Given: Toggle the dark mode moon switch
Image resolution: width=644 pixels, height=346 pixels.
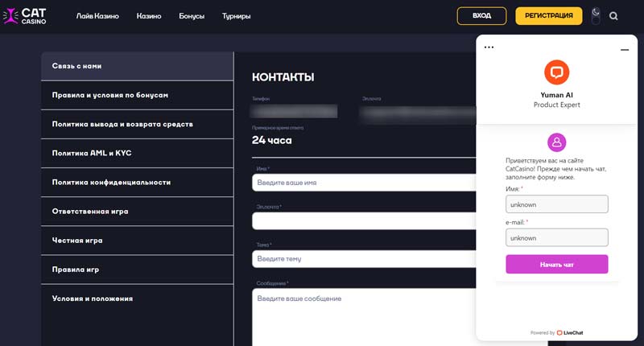Looking at the screenshot, I should pyautogui.click(x=596, y=15).
